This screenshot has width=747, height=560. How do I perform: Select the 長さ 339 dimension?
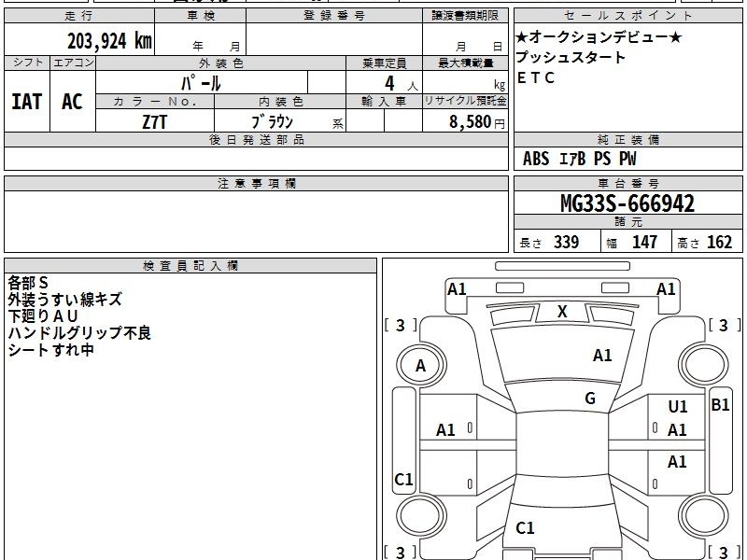pyautogui.click(x=549, y=242)
